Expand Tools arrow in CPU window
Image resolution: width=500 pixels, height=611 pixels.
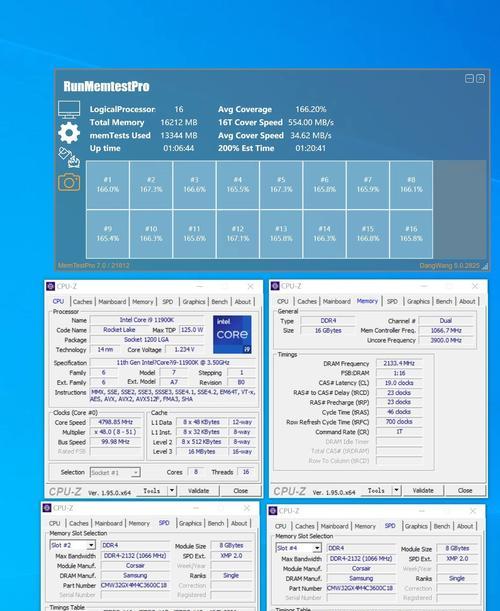pyautogui.click(x=172, y=491)
